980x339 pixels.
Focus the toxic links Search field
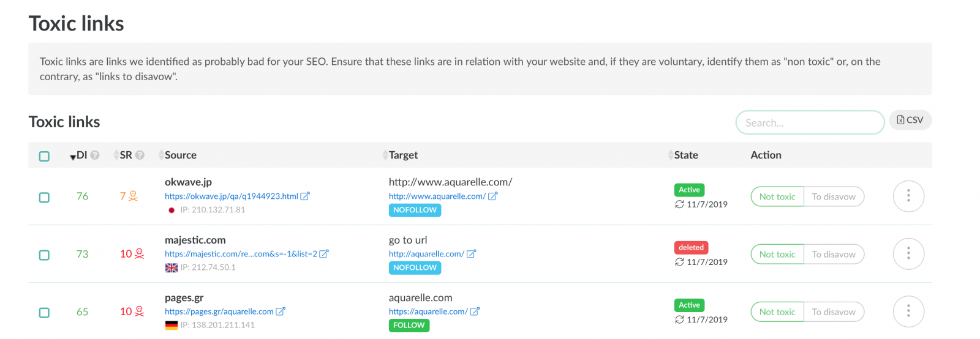pyautogui.click(x=810, y=122)
